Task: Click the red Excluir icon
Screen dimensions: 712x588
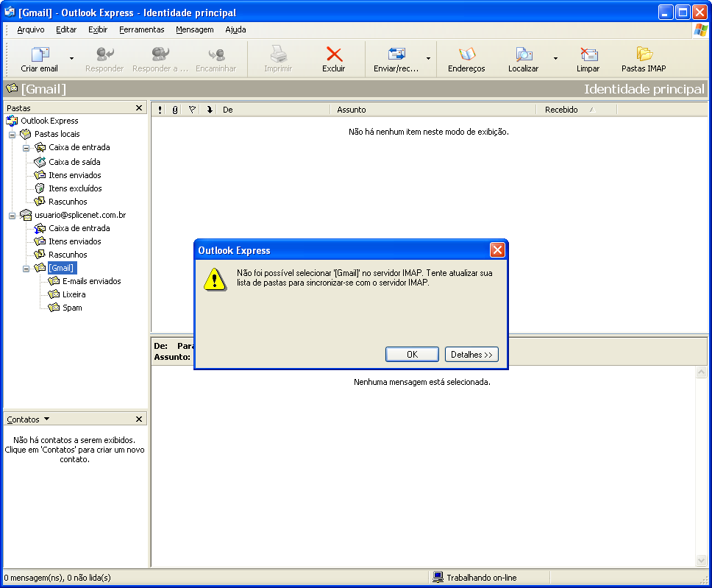Action: click(334, 54)
